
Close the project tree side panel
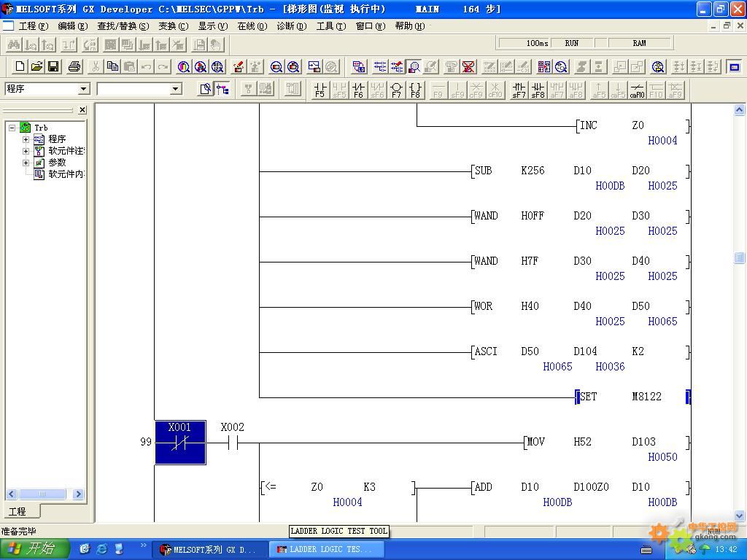tap(82, 110)
